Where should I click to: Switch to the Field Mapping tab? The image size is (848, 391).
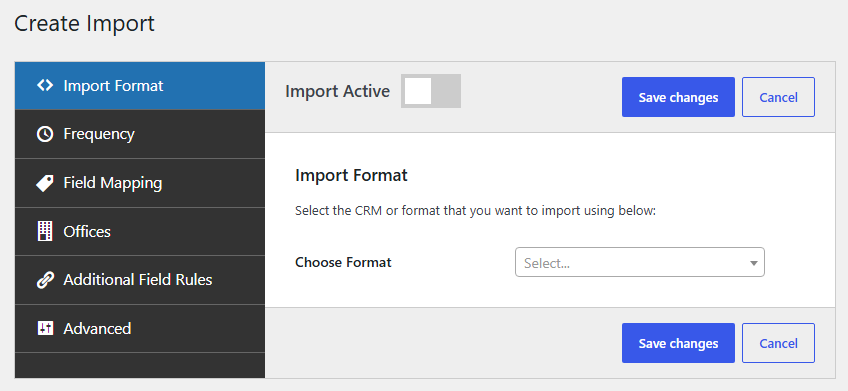click(x=140, y=183)
